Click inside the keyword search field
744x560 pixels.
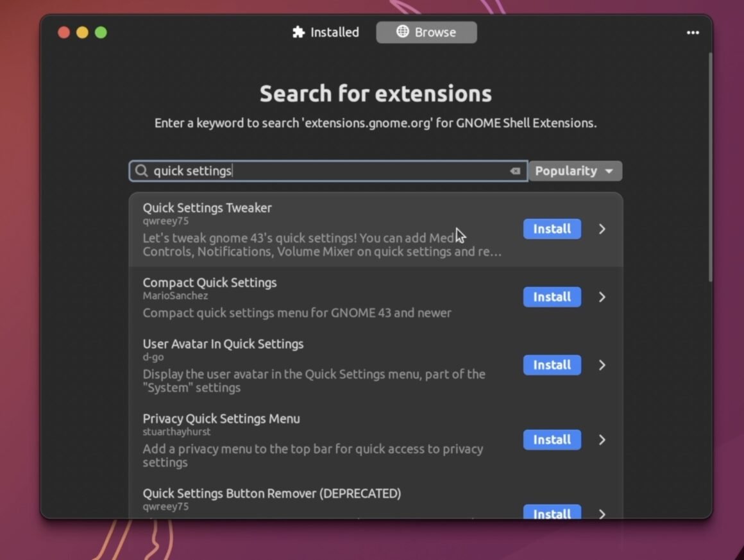[x=321, y=171]
